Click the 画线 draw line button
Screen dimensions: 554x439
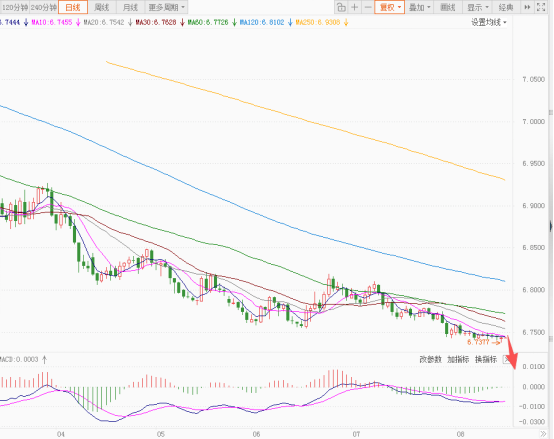click(x=448, y=7)
